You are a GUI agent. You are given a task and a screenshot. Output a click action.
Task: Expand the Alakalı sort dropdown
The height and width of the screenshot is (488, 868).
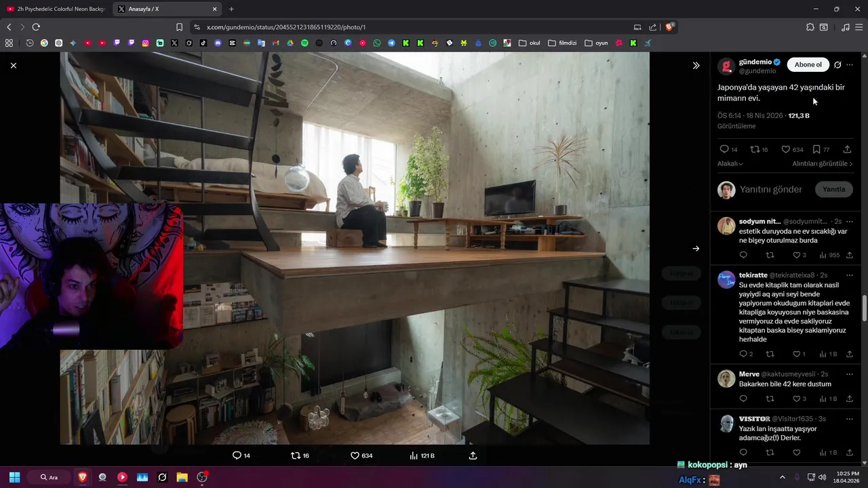coord(730,163)
